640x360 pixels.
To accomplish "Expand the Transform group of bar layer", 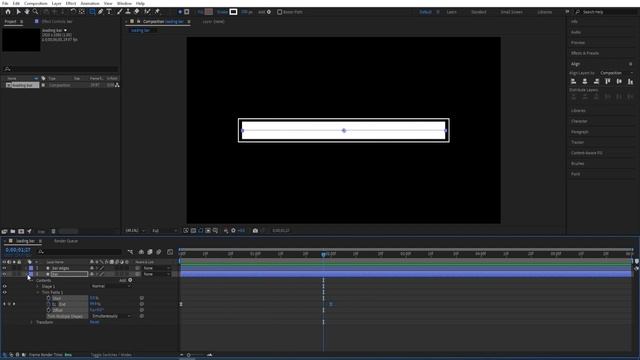I will (31, 322).
